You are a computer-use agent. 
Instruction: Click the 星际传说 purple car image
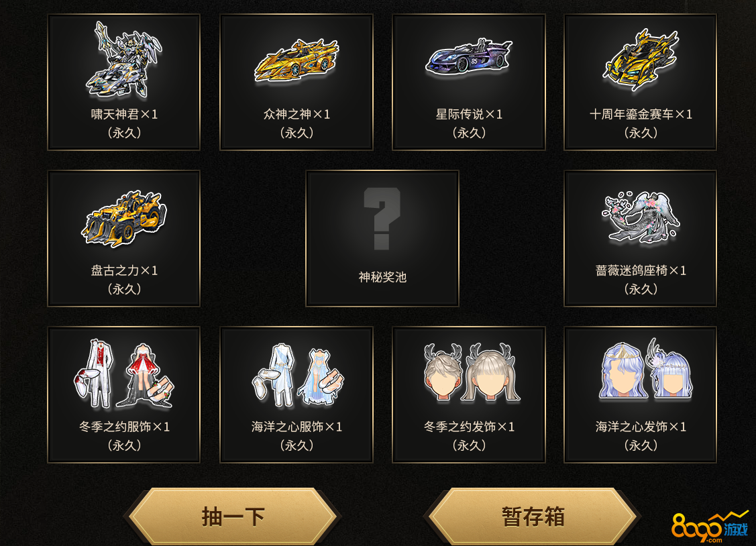click(x=469, y=56)
